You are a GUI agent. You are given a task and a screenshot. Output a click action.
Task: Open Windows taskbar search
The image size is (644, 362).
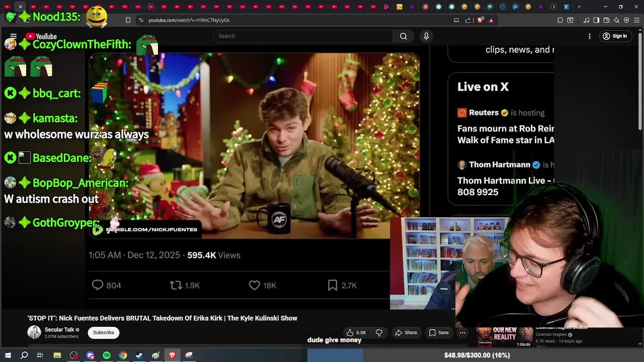tap(24, 355)
